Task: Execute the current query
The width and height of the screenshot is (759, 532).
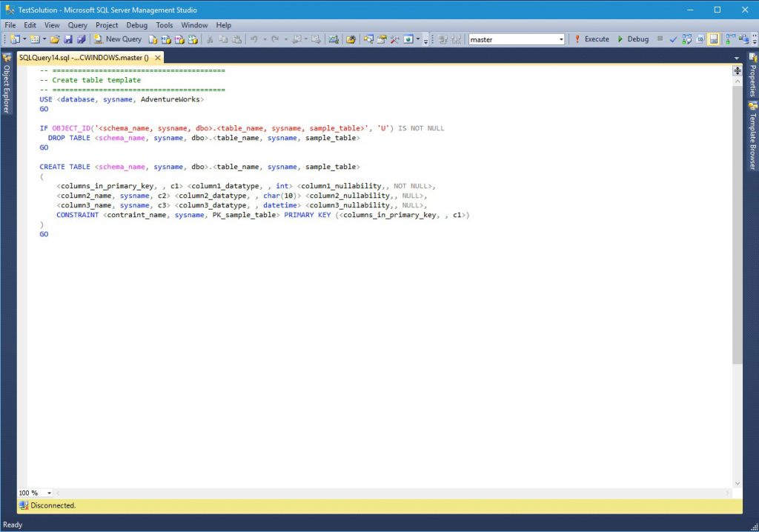Action: tap(597, 39)
